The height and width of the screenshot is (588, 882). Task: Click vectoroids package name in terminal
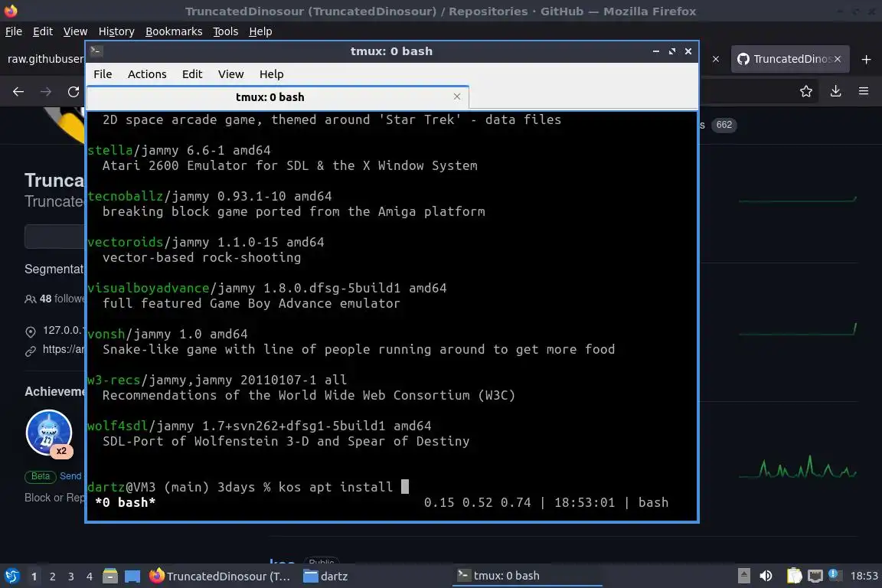point(125,242)
